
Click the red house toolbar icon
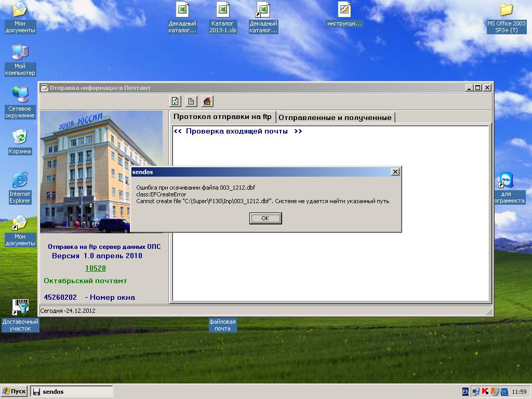tap(207, 101)
